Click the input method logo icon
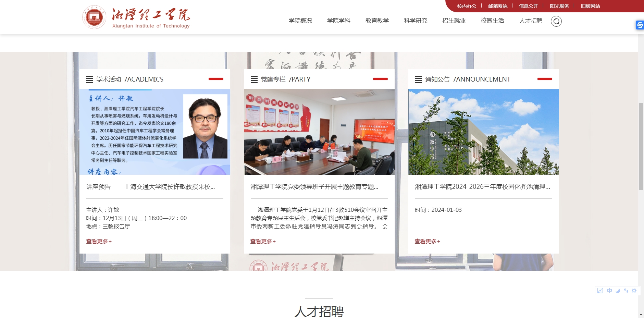This screenshot has width=644, height=318. coord(600,291)
